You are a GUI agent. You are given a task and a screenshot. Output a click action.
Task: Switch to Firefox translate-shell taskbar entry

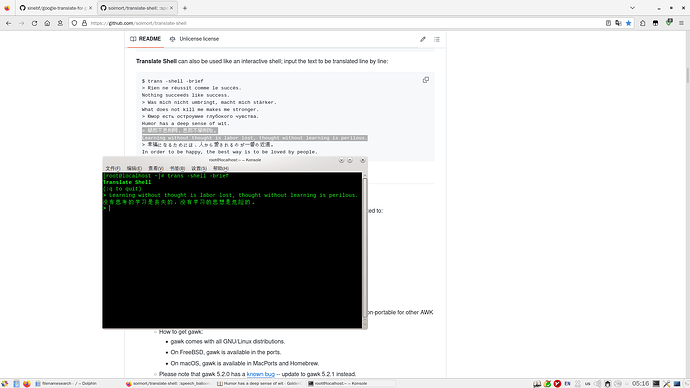168,384
